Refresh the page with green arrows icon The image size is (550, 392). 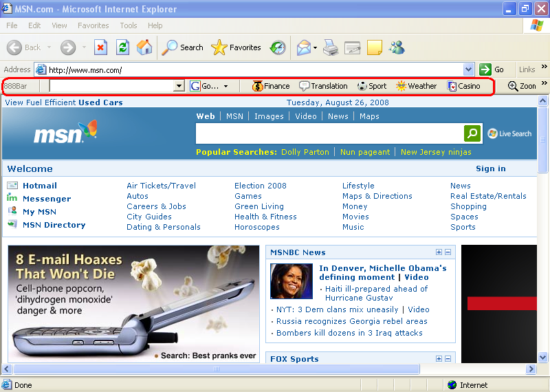tap(122, 47)
